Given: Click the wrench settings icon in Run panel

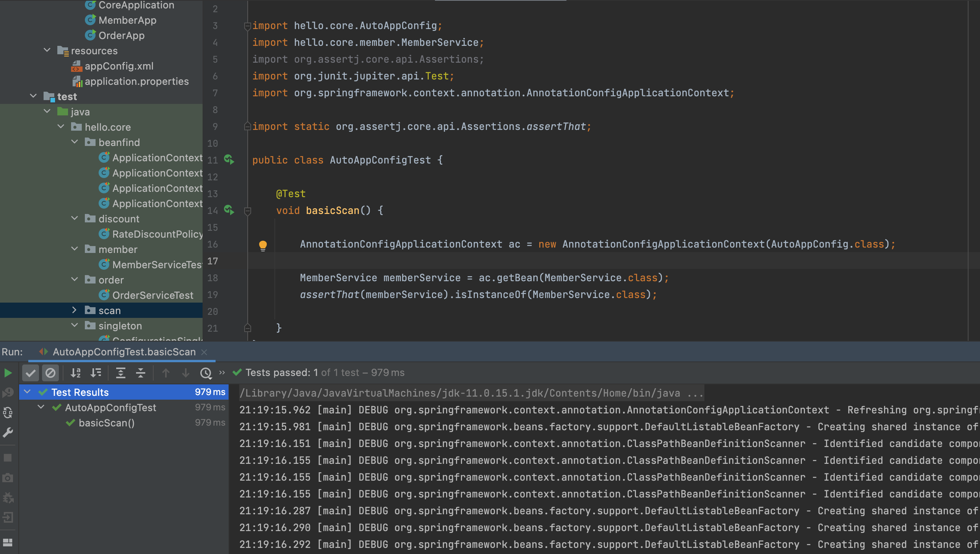Looking at the screenshot, I should click(8, 433).
